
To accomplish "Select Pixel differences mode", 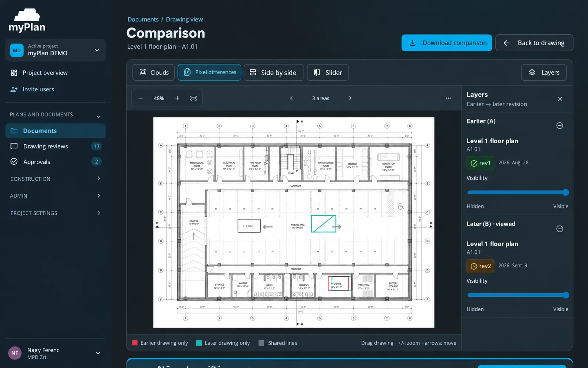I will (x=209, y=72).
